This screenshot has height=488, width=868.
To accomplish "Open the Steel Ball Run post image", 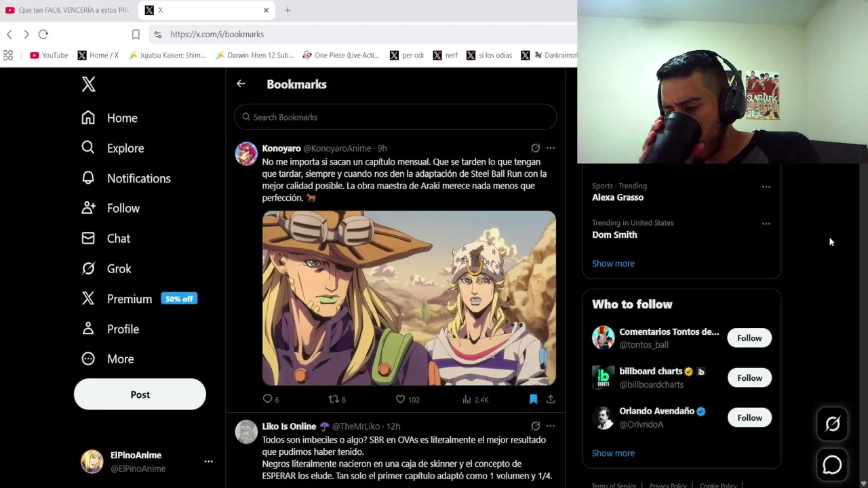I will 409,298.
